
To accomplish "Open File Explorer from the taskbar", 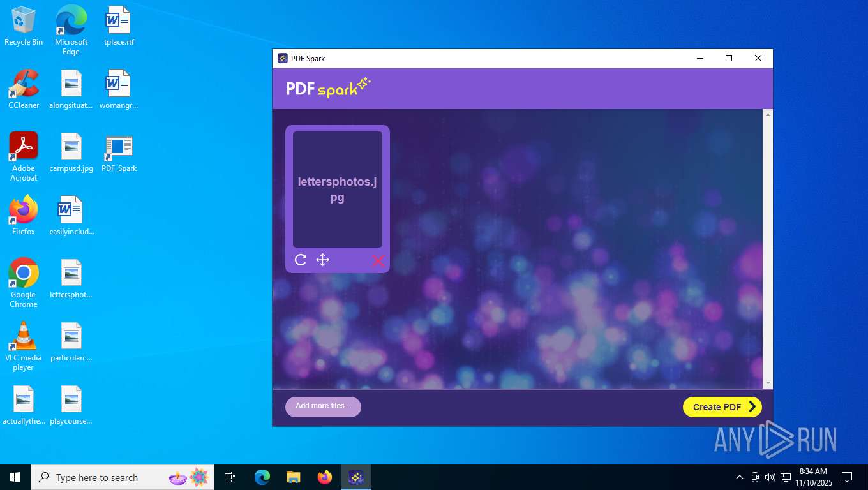I will click(x=294, y=477).
